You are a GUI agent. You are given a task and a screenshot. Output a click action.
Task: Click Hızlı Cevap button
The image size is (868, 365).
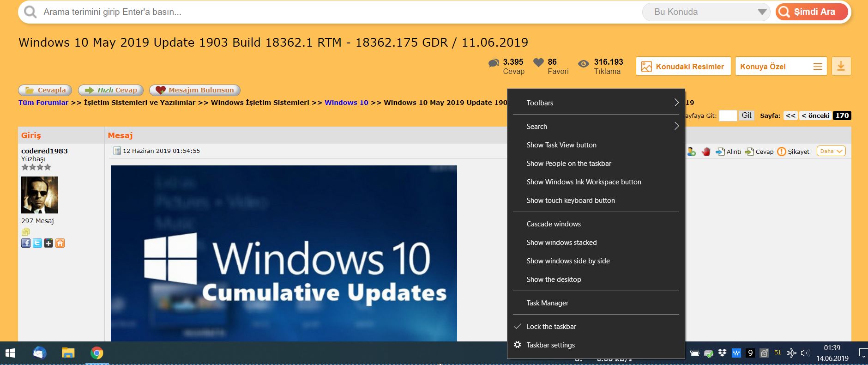pos(111,90)
